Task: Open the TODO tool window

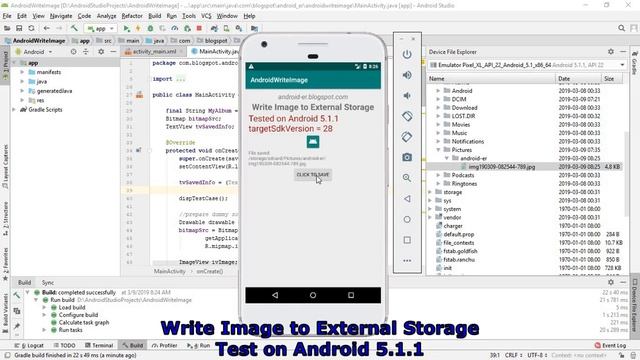Action: [64, 345]
